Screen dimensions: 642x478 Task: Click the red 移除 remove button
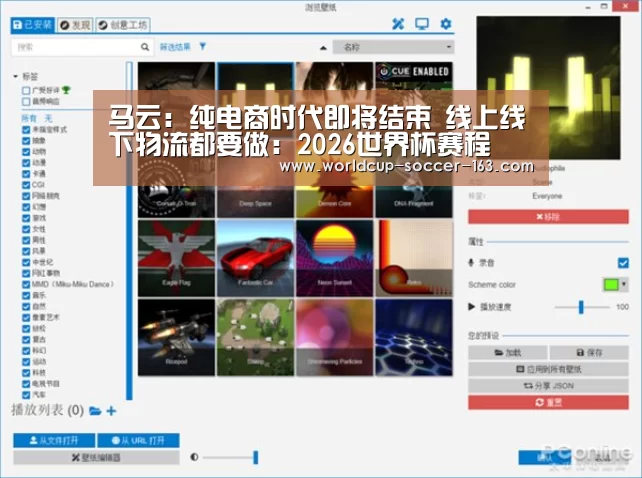(x=548, y=217)
